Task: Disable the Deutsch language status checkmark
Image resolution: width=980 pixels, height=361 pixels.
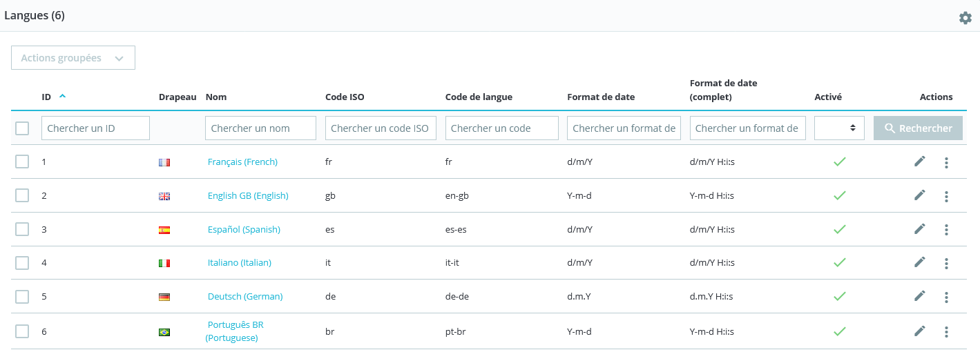Action: [839, 296]
